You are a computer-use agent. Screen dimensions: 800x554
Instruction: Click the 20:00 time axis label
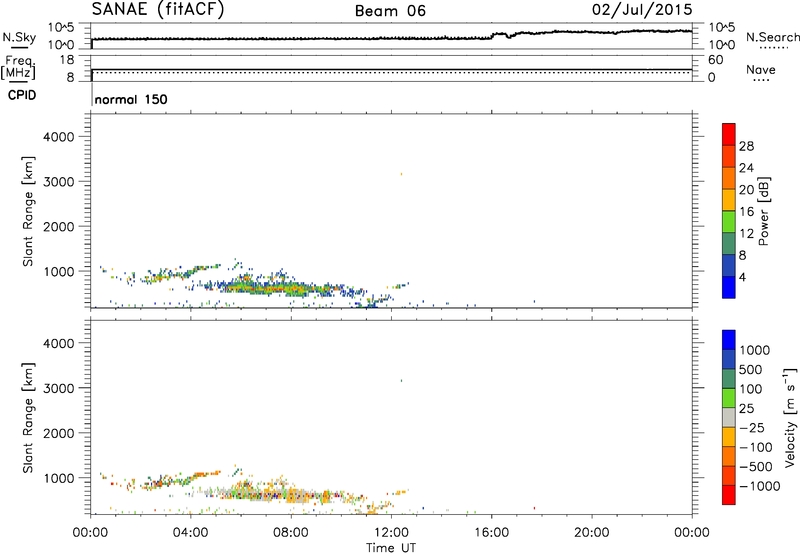(592, 533)
